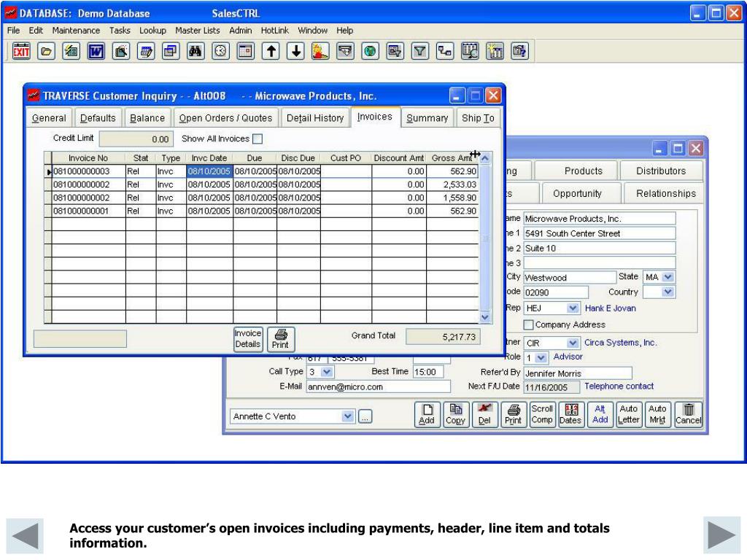Screen dimensions: 747x560
Task: Click the Scroll Comp button
Action: (x=542, y=414)
